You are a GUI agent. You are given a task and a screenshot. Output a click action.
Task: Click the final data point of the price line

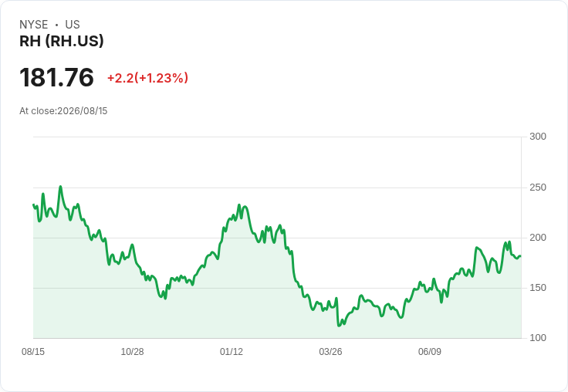point(520,256)
